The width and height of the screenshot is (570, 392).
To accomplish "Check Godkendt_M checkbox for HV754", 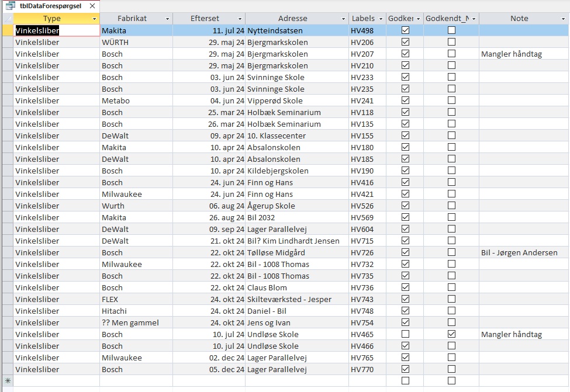I will tap(451, 322).
